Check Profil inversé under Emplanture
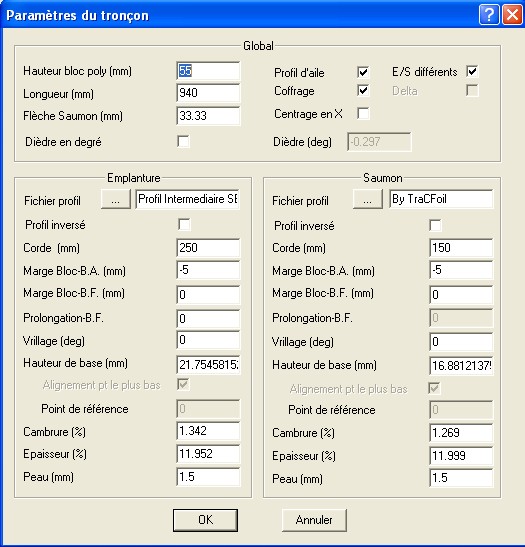 (184, 224)
